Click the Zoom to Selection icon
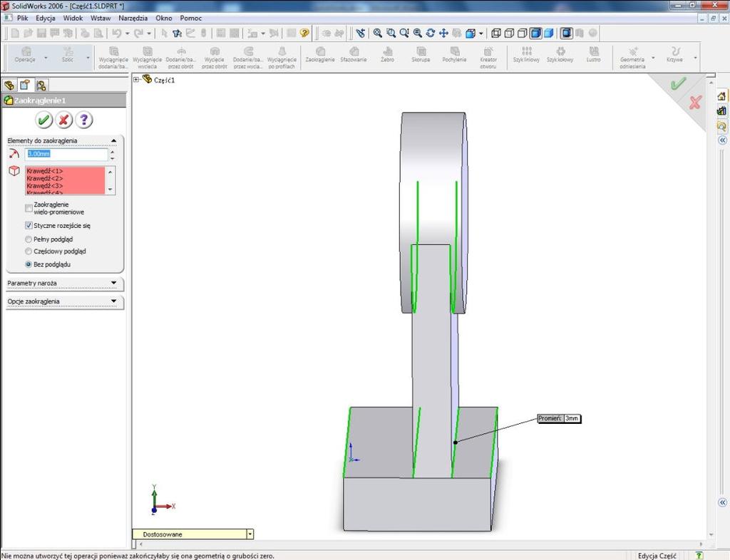 click(x=418, y=33)
